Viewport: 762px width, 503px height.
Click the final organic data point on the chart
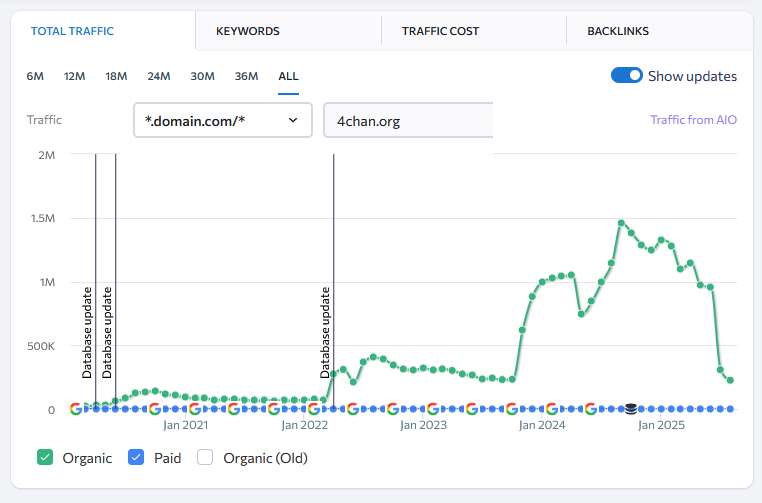click(x=730, y=381)
